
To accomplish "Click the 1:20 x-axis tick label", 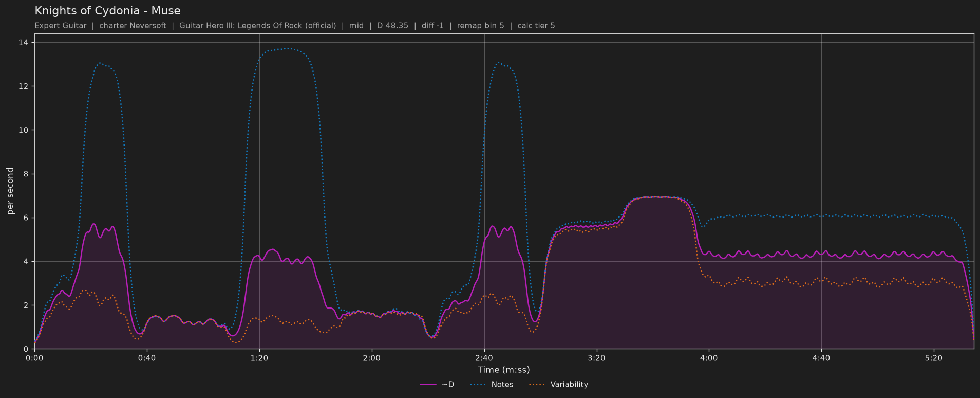I will (259, 358).
